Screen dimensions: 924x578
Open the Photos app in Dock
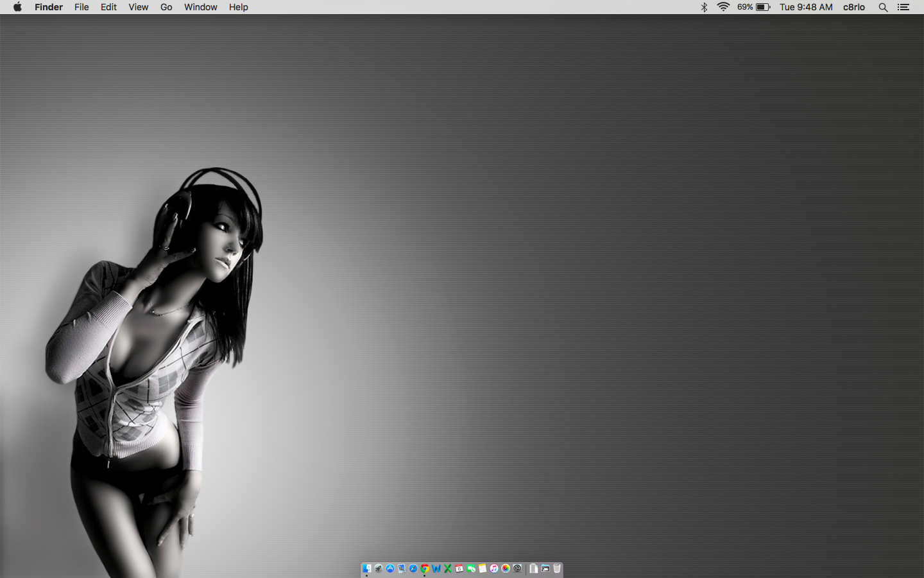tap(506, 568)
